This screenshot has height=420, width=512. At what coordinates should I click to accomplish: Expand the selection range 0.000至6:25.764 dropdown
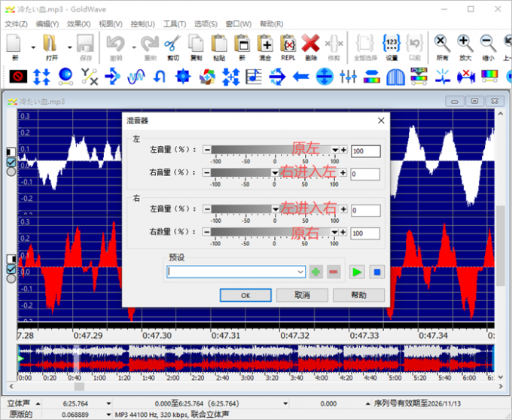[x=285, y=403]
